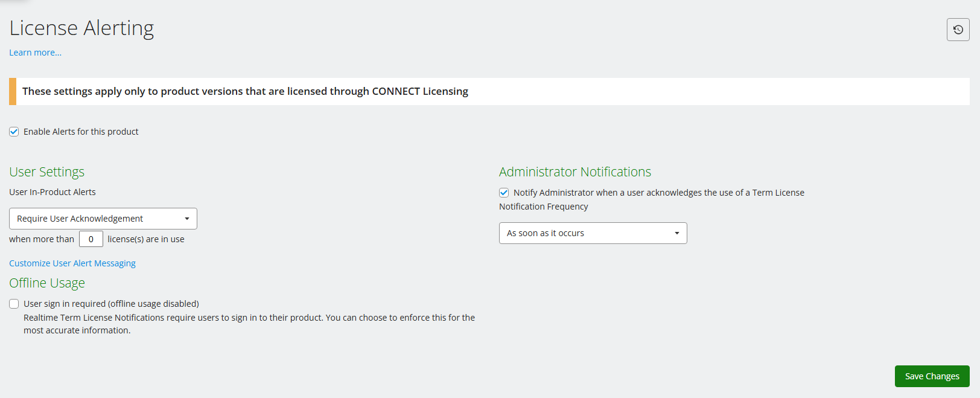Expand the As soon as it occurs dropdown

pos(593,233)
